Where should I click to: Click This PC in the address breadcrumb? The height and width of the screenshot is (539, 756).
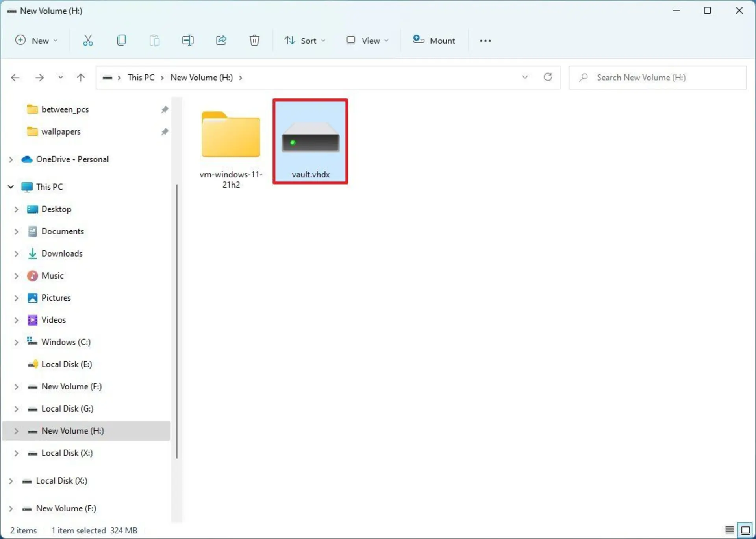coord(141,78)
